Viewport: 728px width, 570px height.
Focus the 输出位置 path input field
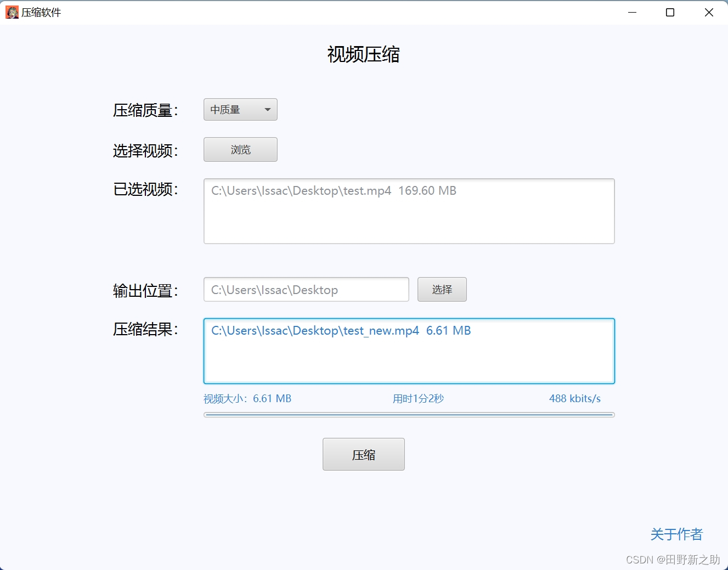pos(306,289)
